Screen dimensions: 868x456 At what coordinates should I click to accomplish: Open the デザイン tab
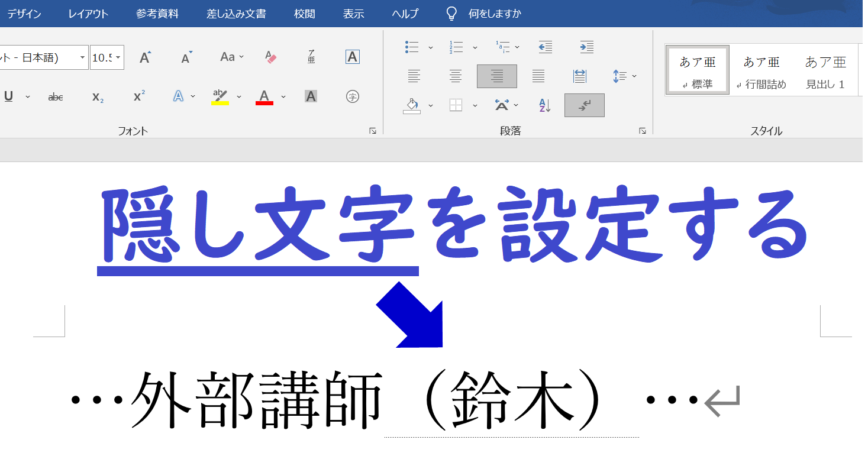click(24, 14)
